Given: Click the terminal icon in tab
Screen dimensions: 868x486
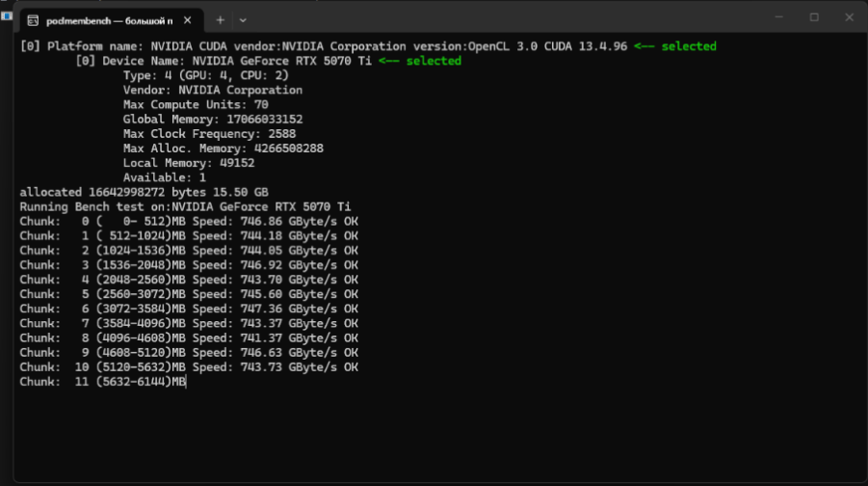Looking at the screenshot, I should coord(33,20).
